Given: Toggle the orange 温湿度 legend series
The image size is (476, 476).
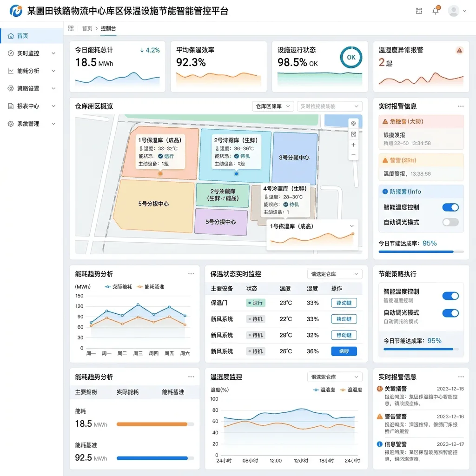Looking at the screenshot, I should 351,390.
